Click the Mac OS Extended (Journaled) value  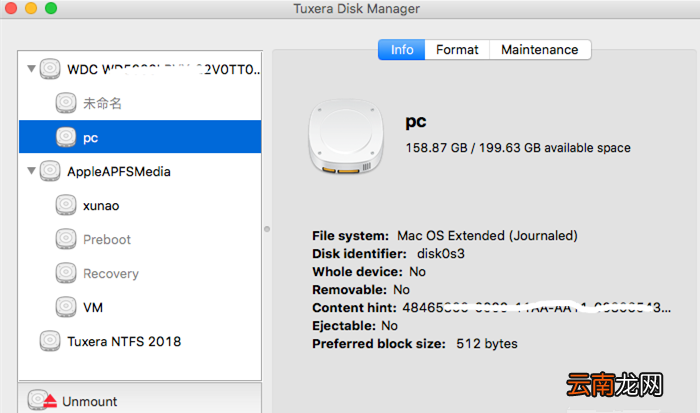click(x=488, y=235)
